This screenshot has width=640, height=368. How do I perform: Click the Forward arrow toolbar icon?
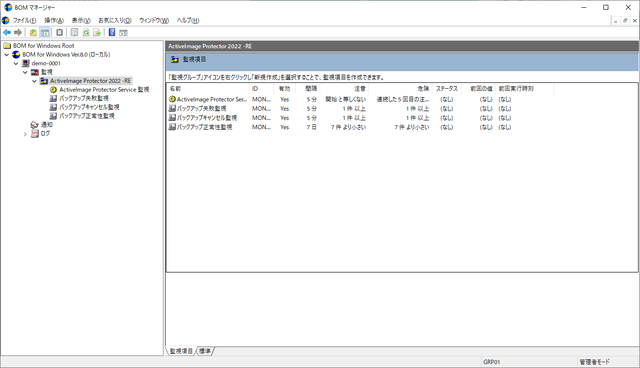point(18,32)
